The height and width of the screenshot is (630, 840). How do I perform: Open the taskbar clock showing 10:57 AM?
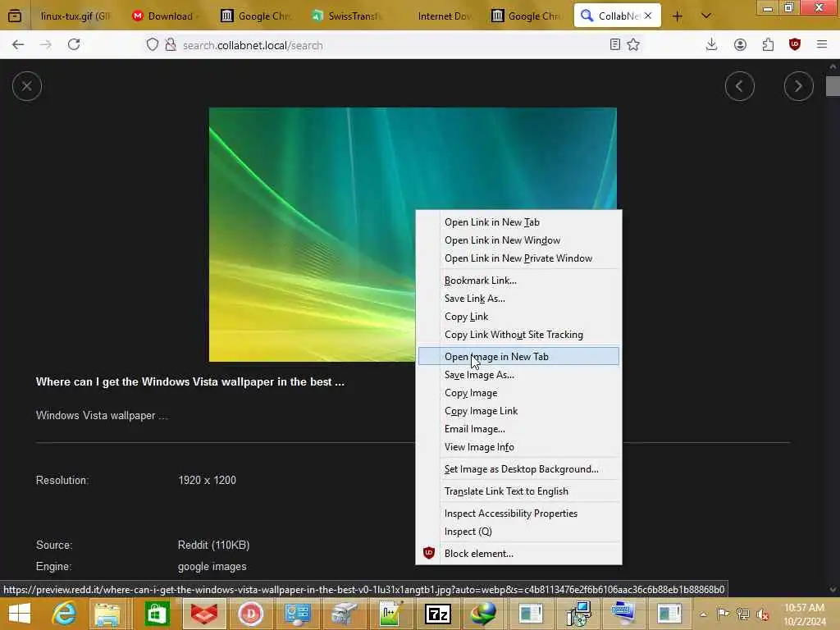pos(805,614)
